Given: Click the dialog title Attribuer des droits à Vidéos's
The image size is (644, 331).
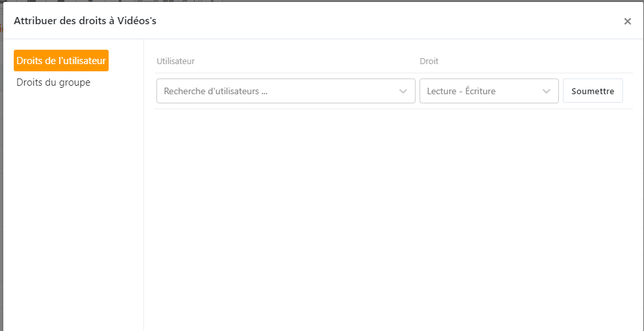Looking at the screenshot, I should (85, 21).
